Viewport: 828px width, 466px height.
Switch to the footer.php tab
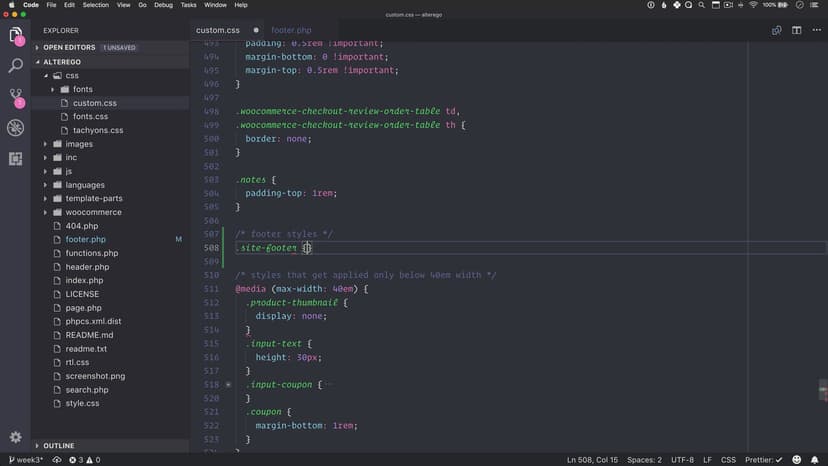point(291,30)
